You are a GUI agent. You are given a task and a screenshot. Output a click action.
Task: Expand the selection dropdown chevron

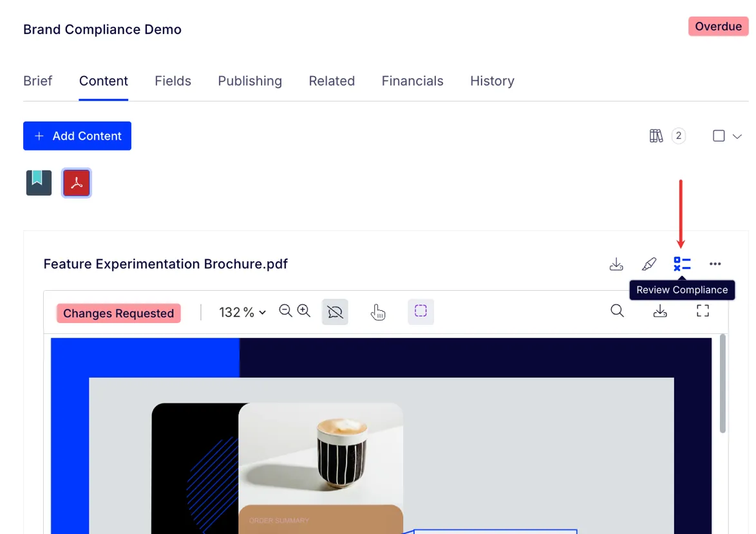[737, 136]
